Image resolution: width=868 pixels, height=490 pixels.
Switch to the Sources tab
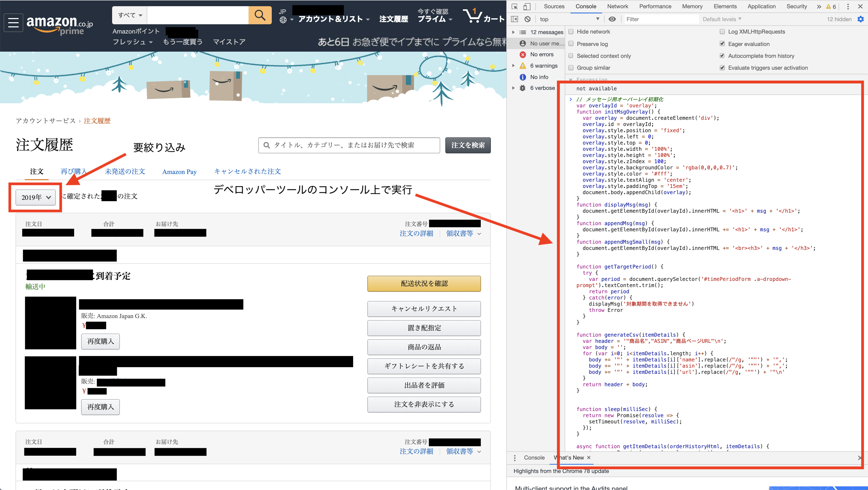point(554,6)
